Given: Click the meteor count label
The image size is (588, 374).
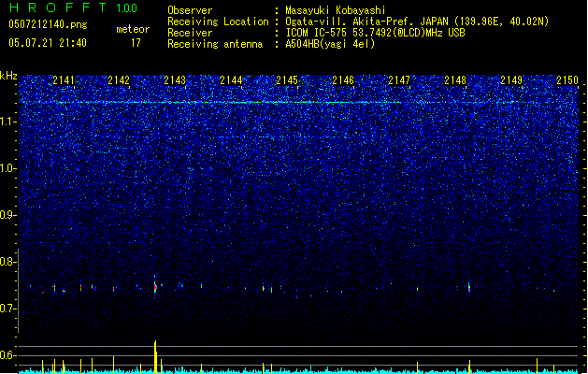Looking at the screenshot, I should coord(133,29).
